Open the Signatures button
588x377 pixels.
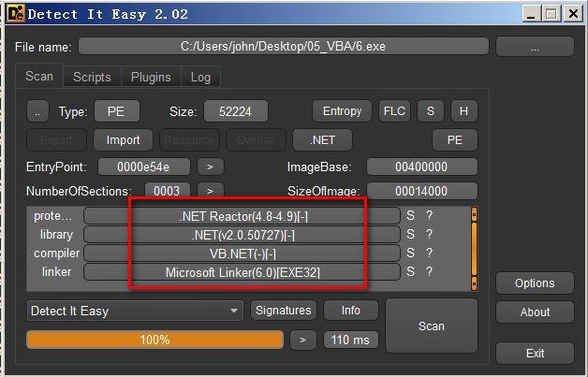(284, 311)
